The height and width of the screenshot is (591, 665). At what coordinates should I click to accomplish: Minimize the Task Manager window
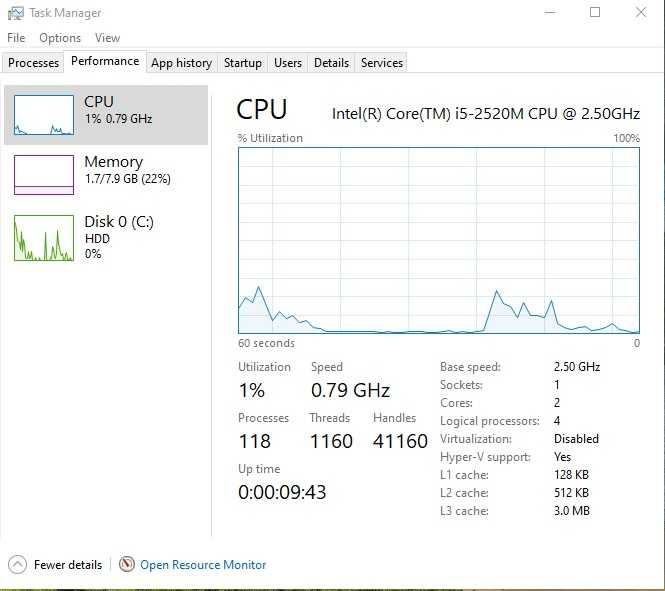click(x=549, y=13)
